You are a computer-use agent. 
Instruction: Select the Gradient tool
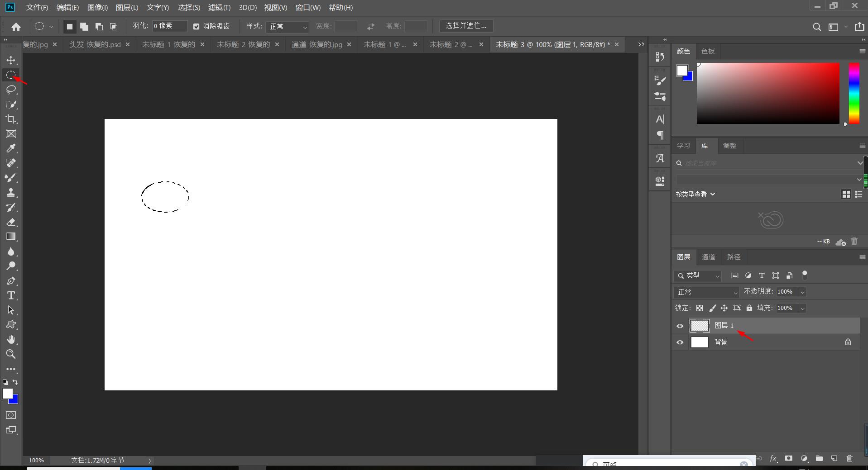(11, 237)
